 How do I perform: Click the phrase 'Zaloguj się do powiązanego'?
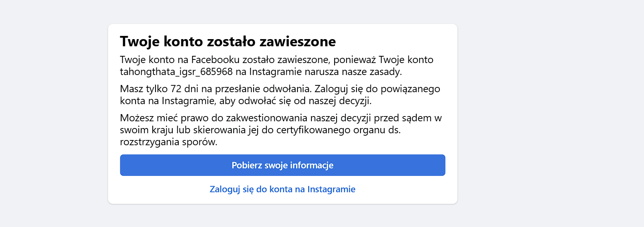coord(377,89)
